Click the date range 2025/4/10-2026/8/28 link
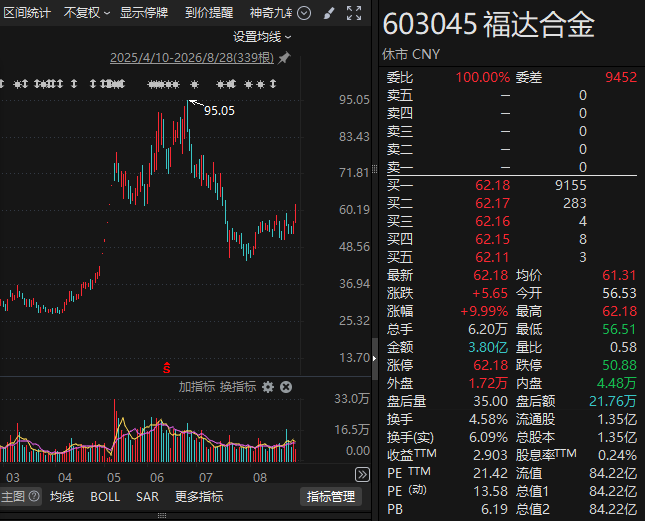This screenshot has width=645, height=521. (x=192, y=58)
